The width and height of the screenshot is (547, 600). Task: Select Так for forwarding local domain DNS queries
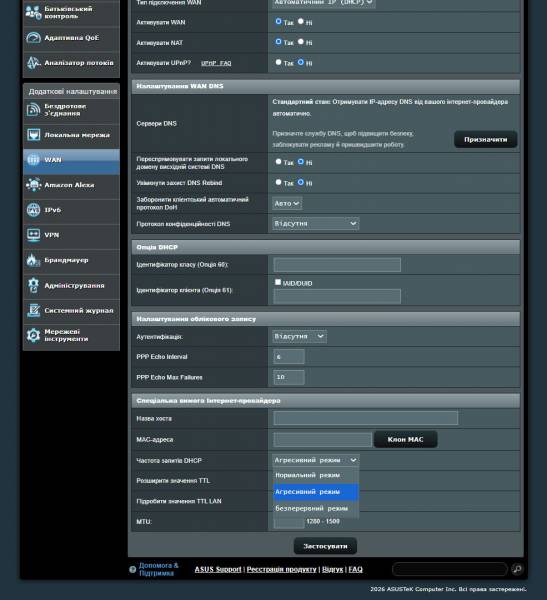click(278, 162)
